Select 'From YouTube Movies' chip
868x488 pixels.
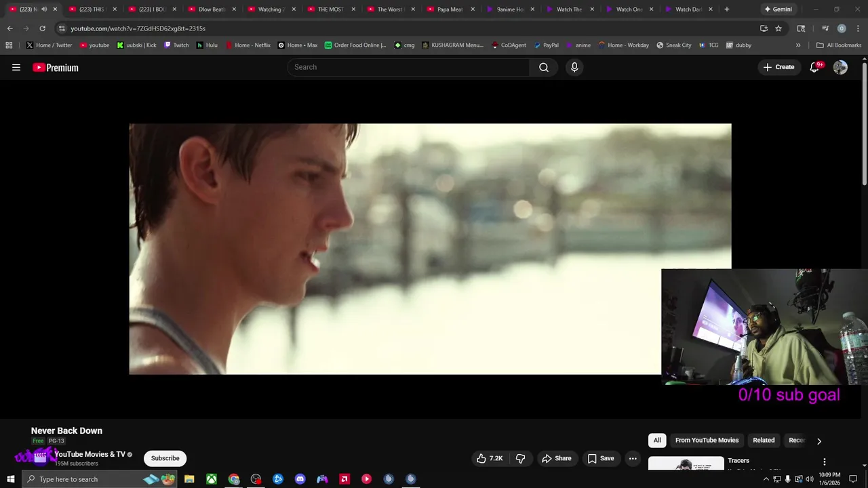(x=707, y=441)
